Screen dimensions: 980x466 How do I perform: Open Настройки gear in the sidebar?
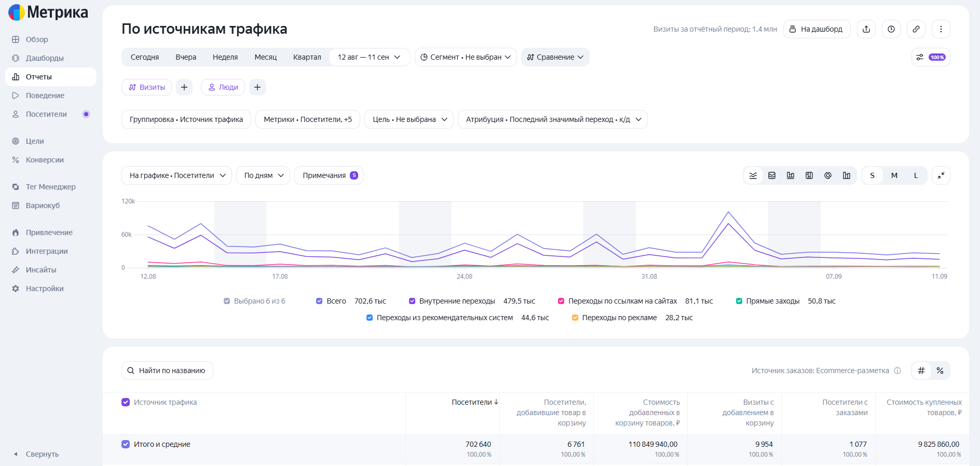pos(45,289)
